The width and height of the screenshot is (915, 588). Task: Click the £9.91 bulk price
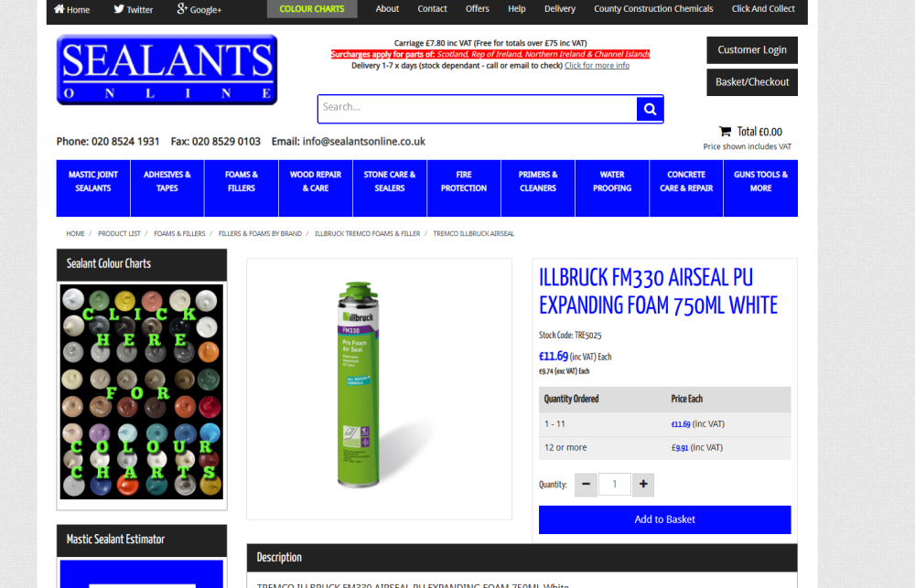coord(680,448)
